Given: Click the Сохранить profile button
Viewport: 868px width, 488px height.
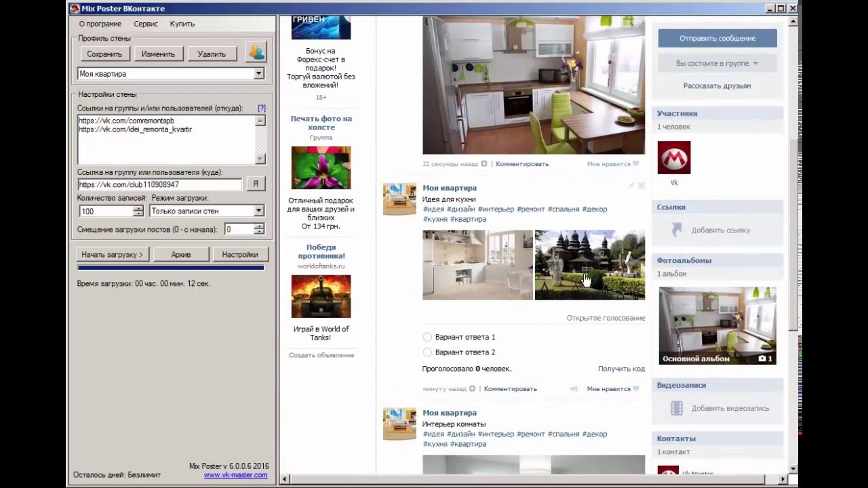Looking at the screenshot, I should 104,54.
